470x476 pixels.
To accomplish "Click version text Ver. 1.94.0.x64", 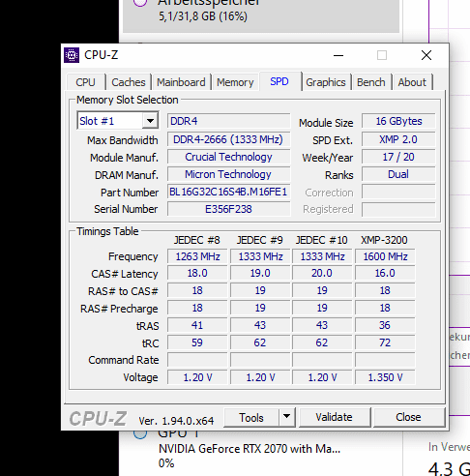I will click(x=176, y=421).
